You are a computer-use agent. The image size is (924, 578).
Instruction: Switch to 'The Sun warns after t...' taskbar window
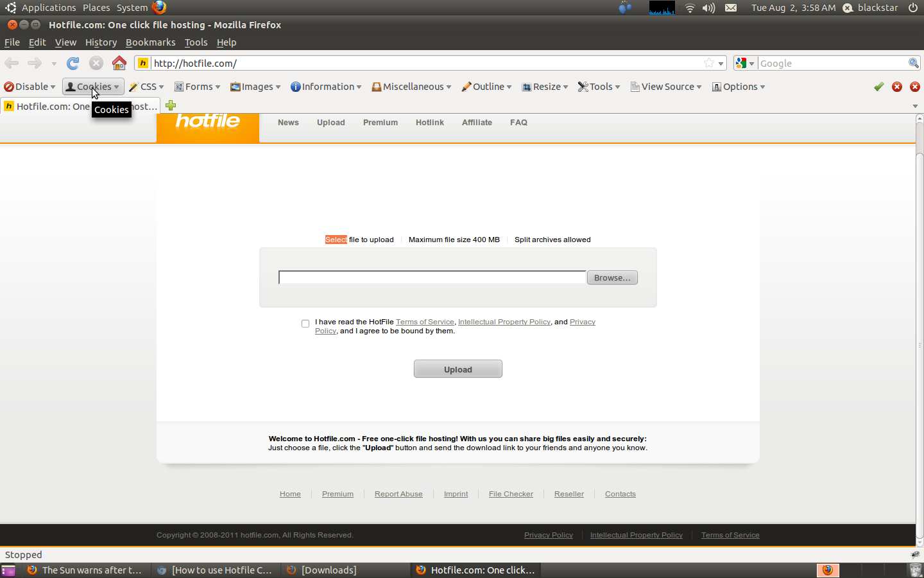[x=85, y=570]
